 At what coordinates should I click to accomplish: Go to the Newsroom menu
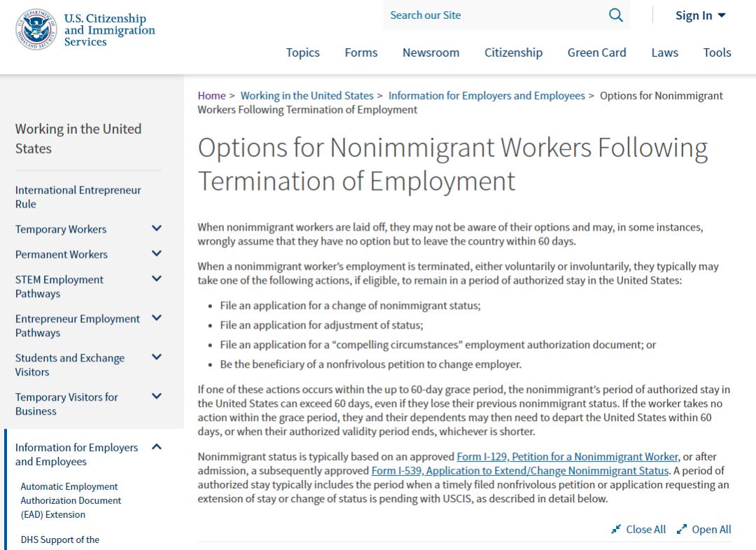point(430,53)
